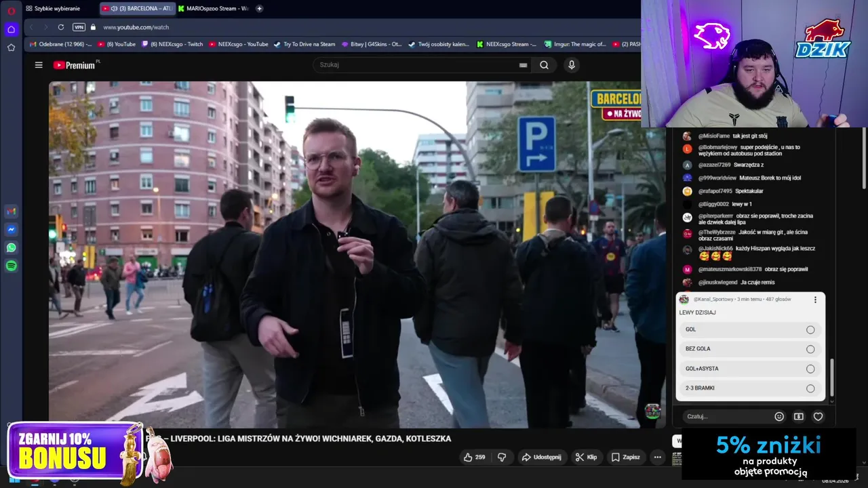Image resolution: width=868 pixels, height=488 pixels.
Task: Mute the BARCELONA tab via speaker icon
Action: 115,9
